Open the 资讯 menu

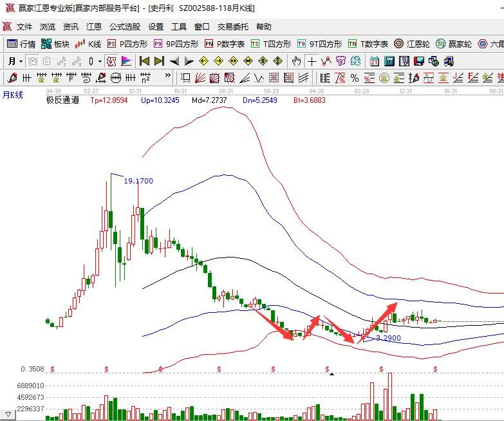tap(71, 26)
